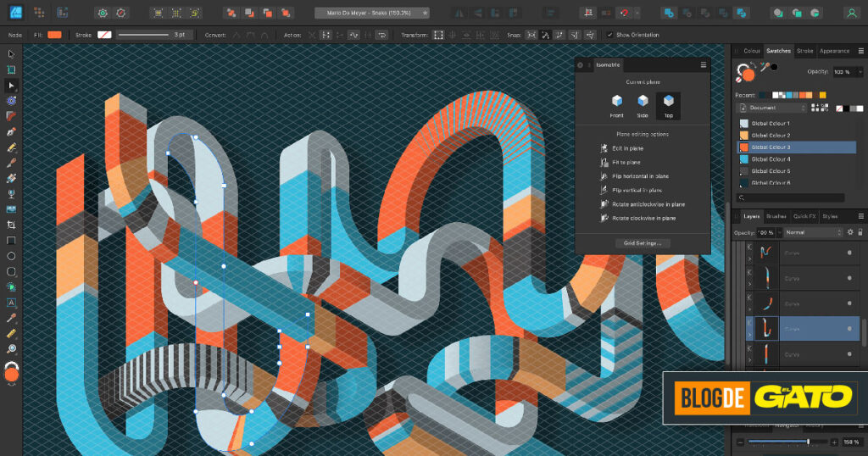Select the Move tool arrow
Viewport: 868px width, 456px height.
[11, 54]
